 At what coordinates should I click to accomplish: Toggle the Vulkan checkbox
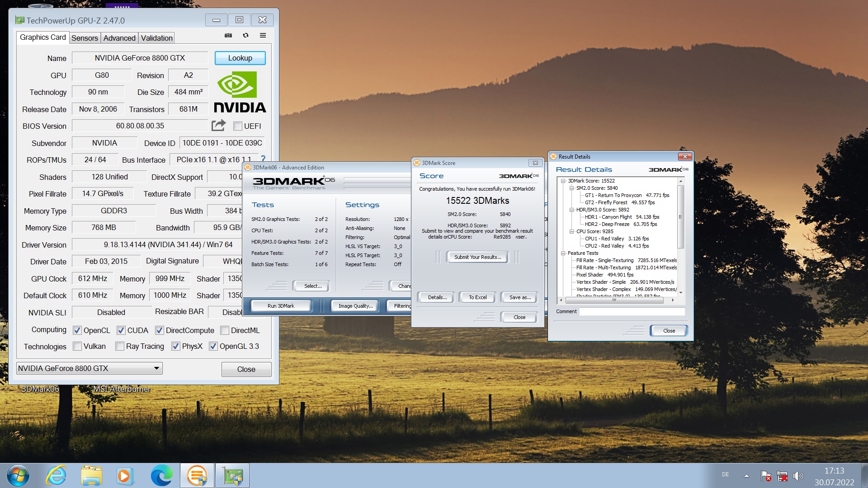tap(77, 346)
